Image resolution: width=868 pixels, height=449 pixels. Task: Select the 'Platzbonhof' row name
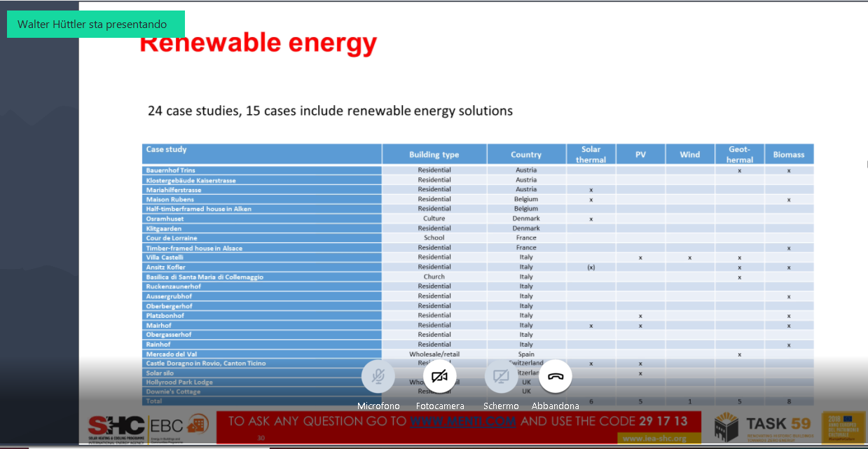click(166, 315)
